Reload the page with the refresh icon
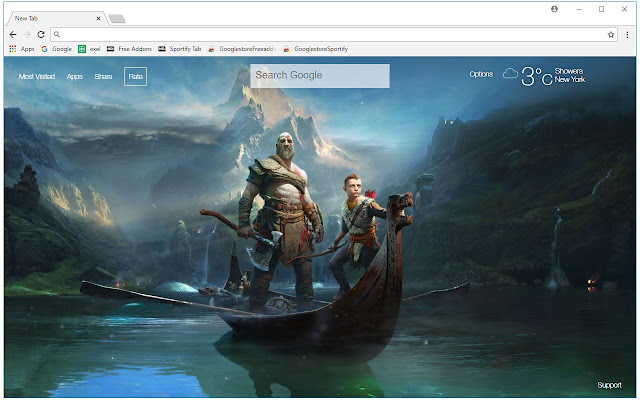The height and width of the screenshot is (400, 640). pyautogui.click(x=41, y=35)
